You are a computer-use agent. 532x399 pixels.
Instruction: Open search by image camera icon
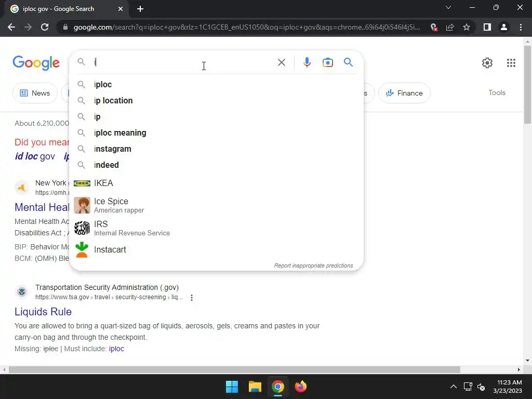(327, 62)
